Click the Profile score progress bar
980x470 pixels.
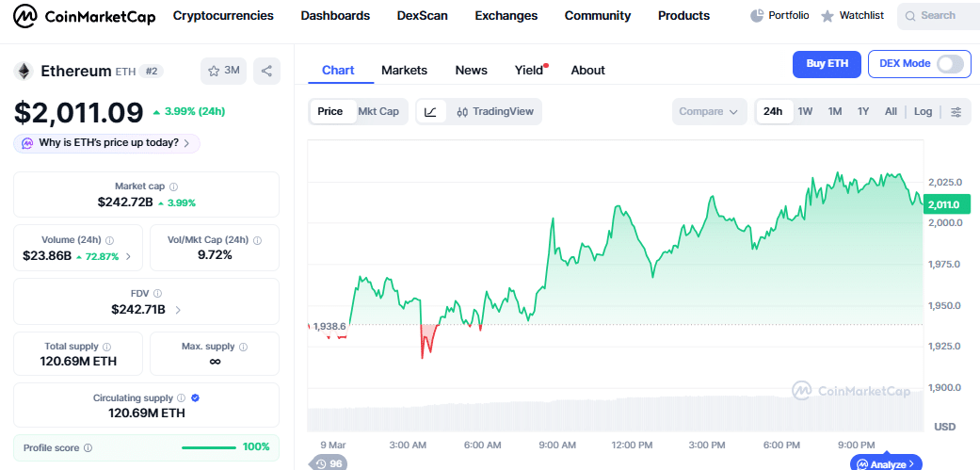[209, 447]
